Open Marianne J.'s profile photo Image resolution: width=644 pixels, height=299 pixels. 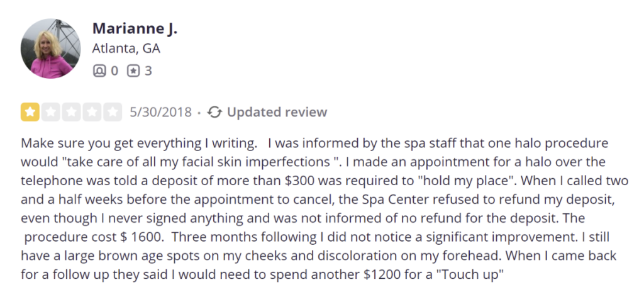coord(52,48)
